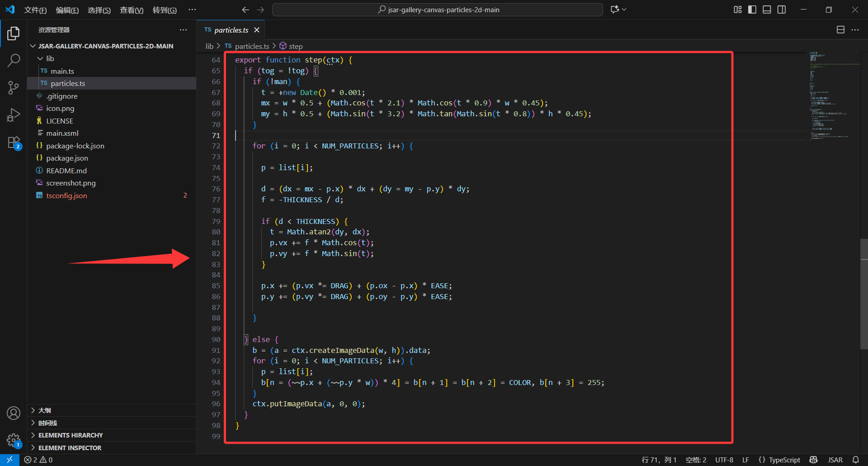Viewport: 868px width, 466px height.
Task: Open Run and Debug view
Action: [14, 115]
